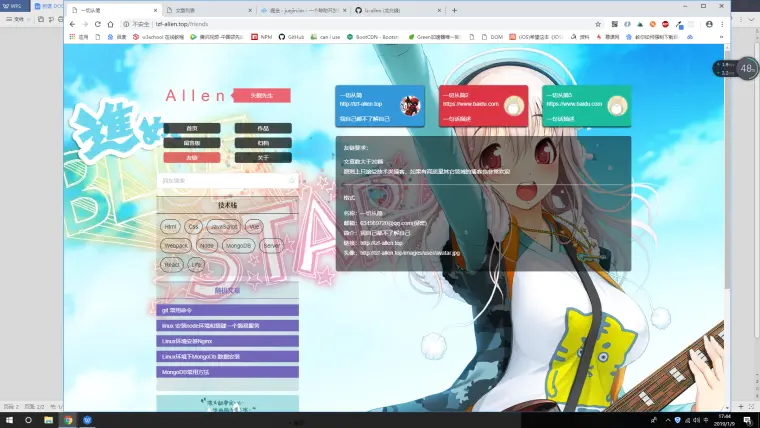The image size is (760, 428).
Task: Select the Webpack tech tag
Action: (176, 246)
